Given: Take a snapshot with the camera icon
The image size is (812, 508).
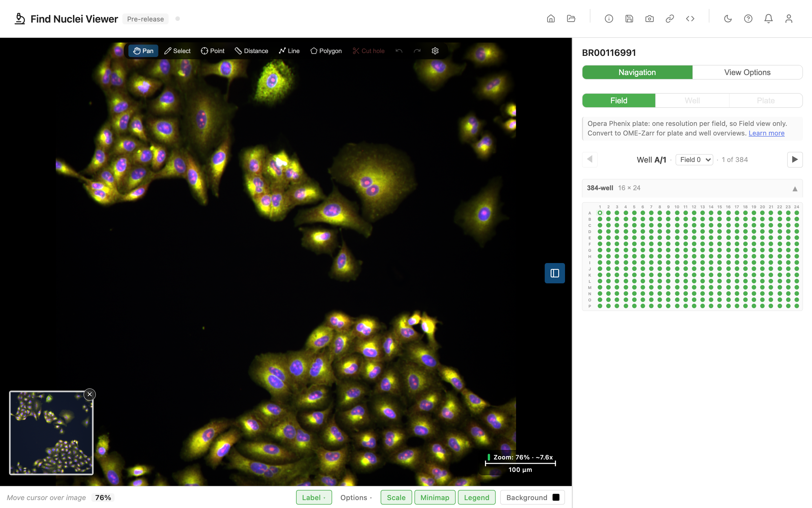Looking at the screenshot, I should (x=649, y=19).
